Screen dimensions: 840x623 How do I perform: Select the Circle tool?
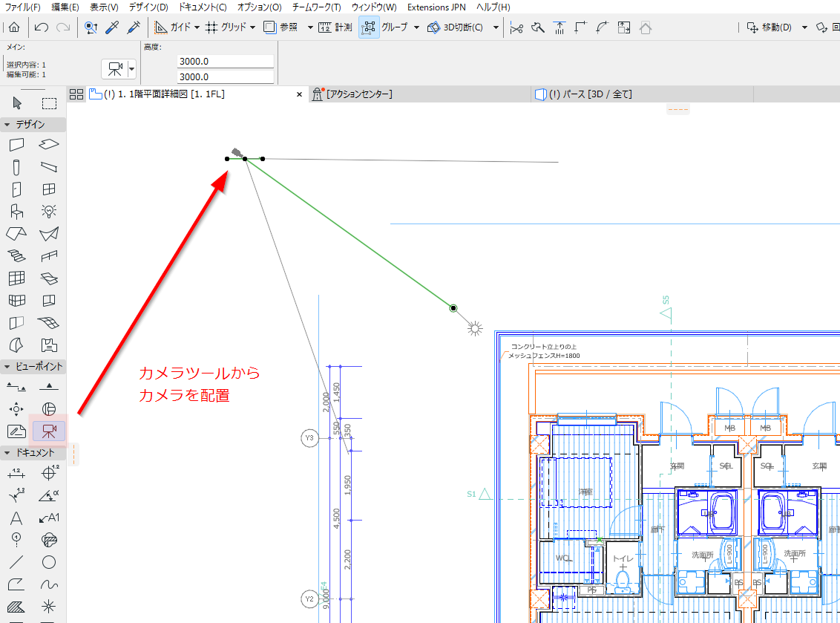point(49,562)
